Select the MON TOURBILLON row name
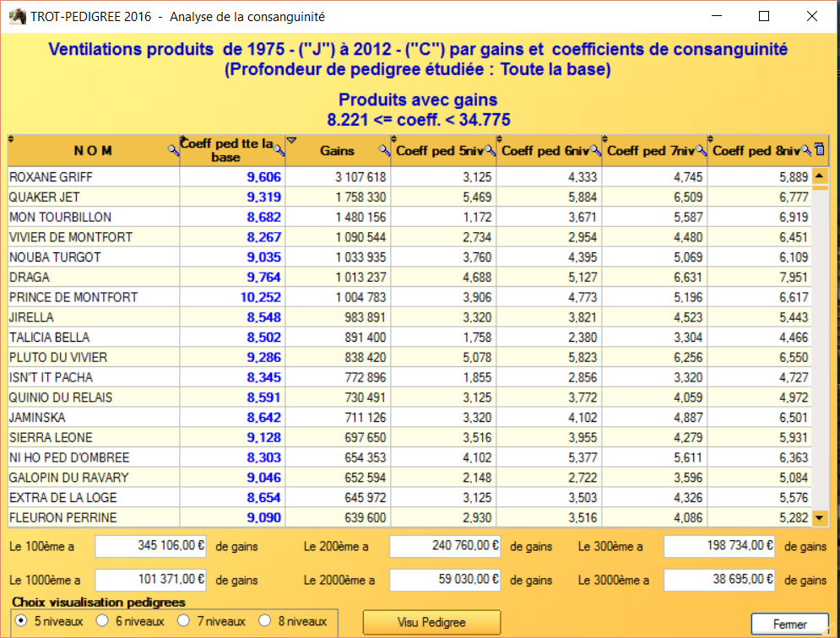 pos(61,217)
